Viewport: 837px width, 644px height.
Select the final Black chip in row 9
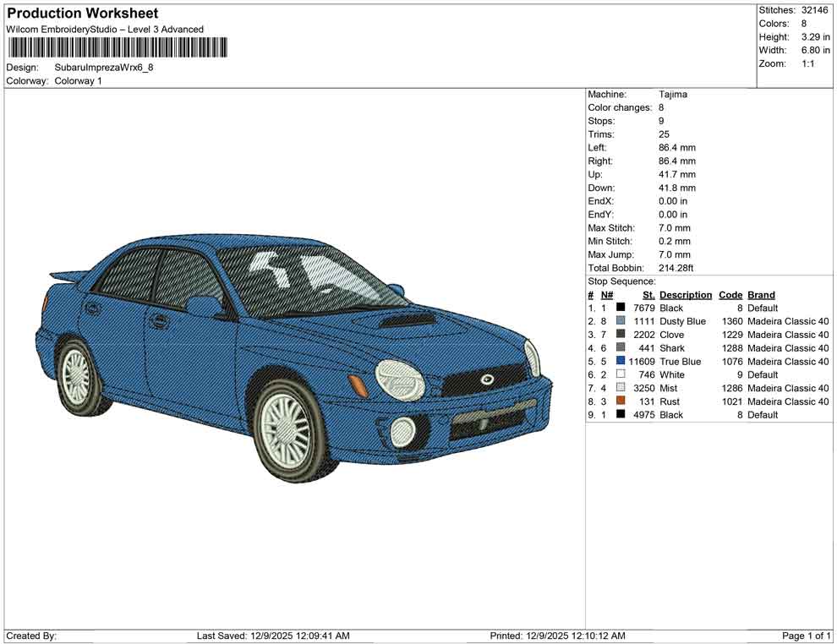(621, 415)
